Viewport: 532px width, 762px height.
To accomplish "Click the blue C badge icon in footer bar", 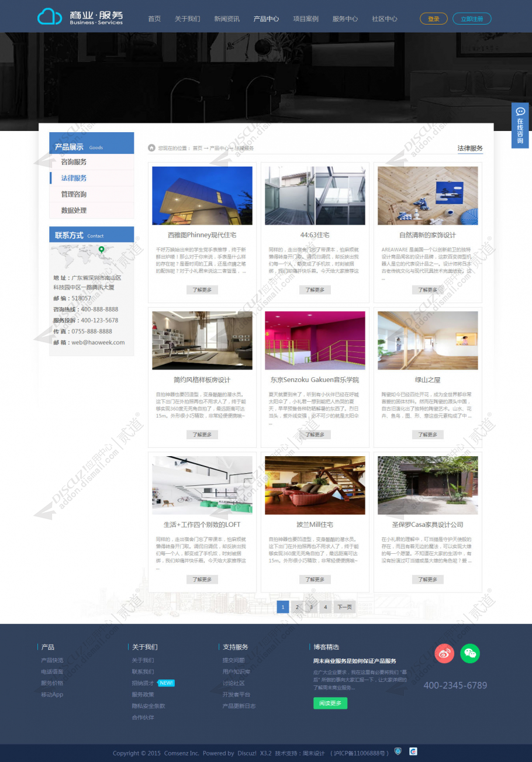I will tap(413, 751).
